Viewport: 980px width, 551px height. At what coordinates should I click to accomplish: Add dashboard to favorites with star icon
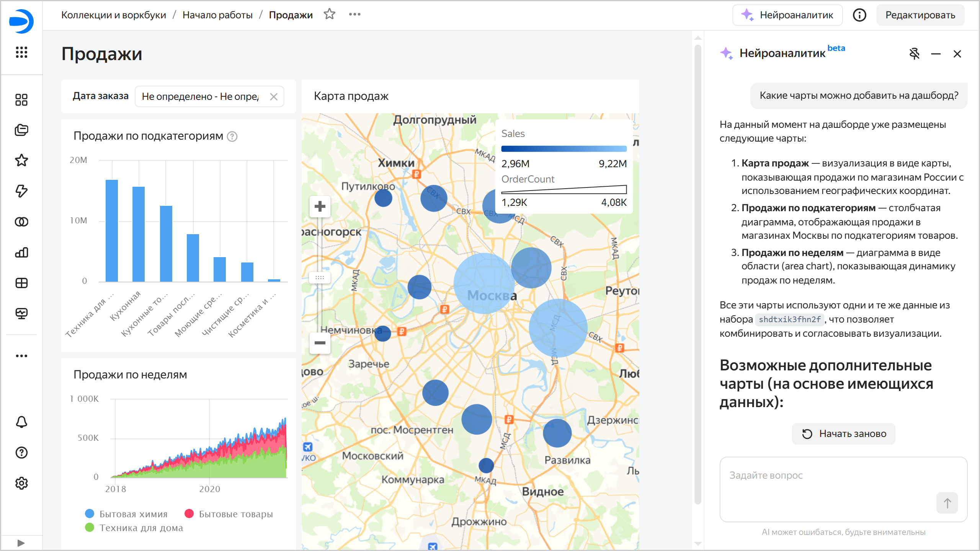(329, 15)
